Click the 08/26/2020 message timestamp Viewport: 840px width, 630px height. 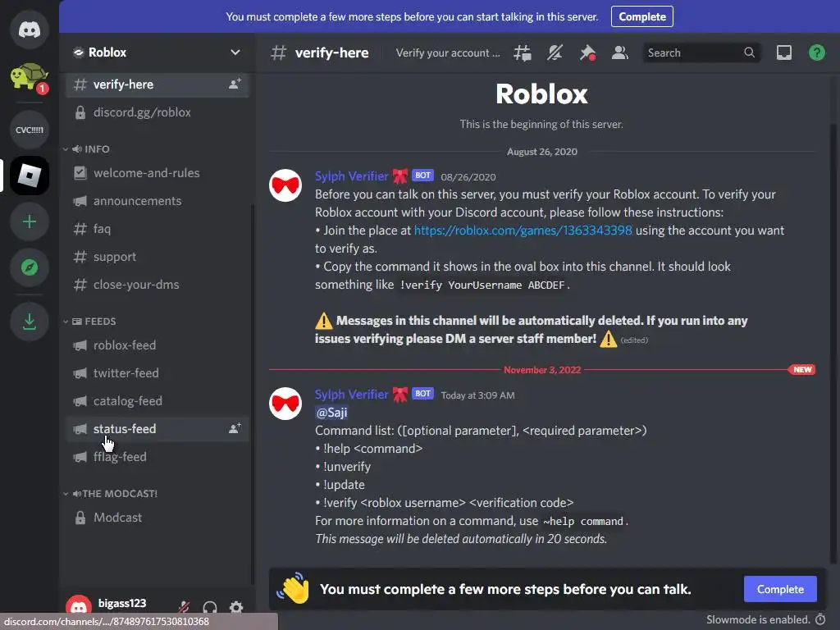click(468, 177)
